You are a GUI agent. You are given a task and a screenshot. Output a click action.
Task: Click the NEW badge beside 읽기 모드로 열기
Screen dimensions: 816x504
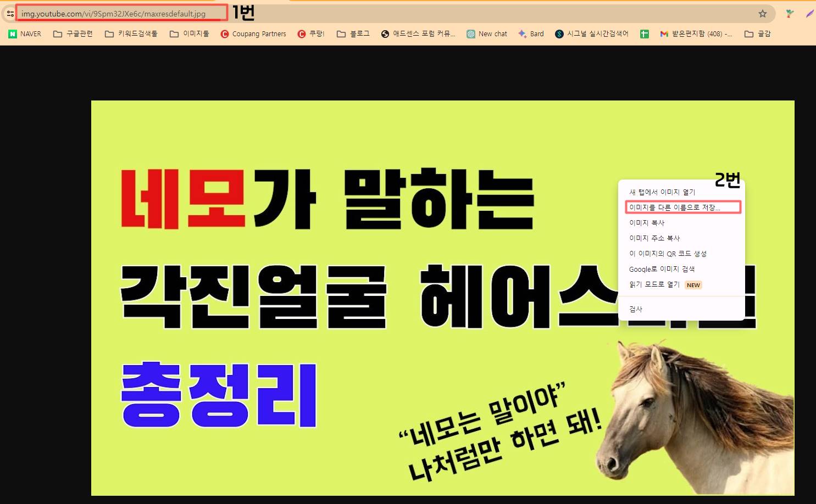click(693, 284)
